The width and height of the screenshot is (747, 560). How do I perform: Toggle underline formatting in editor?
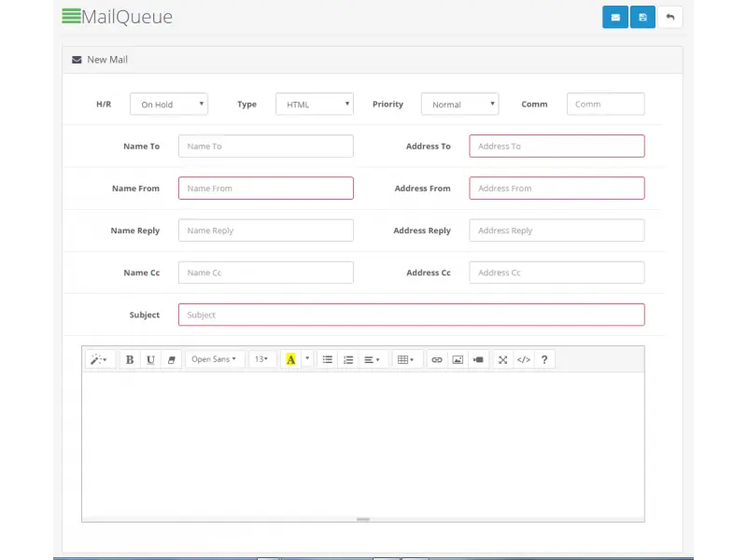150,359
